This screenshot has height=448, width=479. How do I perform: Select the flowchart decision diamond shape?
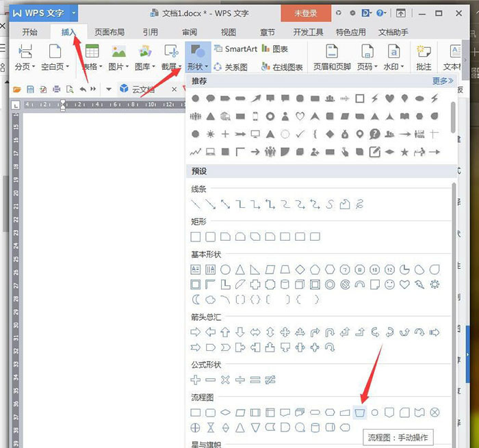(225, 412)
